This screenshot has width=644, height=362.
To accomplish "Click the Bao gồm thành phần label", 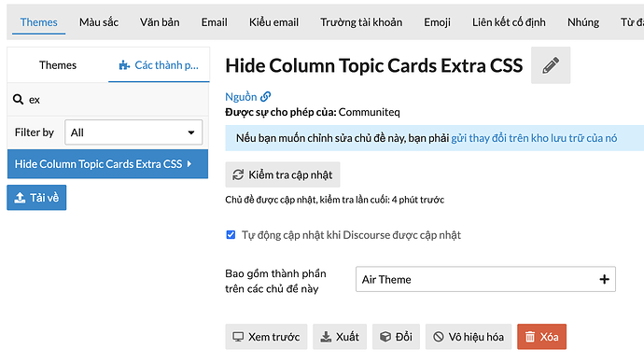I will pos(275,281).
